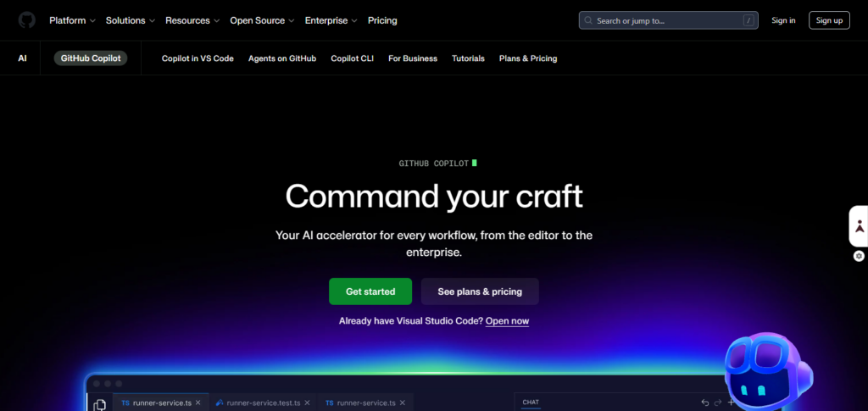Close the first runner-service.ts tab

point(198,403)
